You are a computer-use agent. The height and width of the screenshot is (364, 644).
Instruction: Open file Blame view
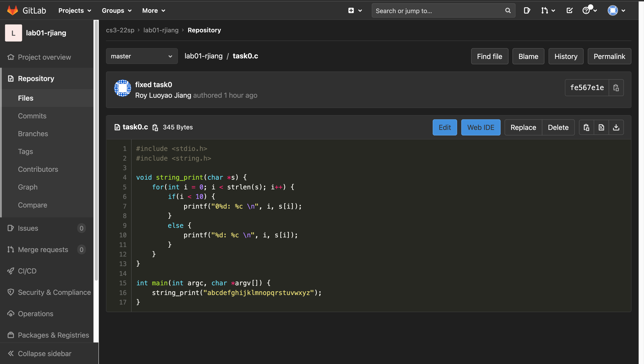tap(528, 56)
